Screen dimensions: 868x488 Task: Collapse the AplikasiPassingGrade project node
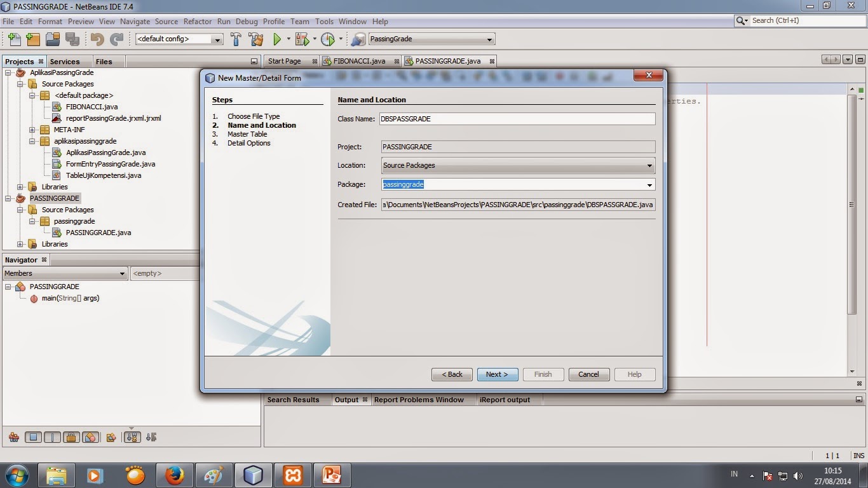pyautogui.click(x=9, y=72)
